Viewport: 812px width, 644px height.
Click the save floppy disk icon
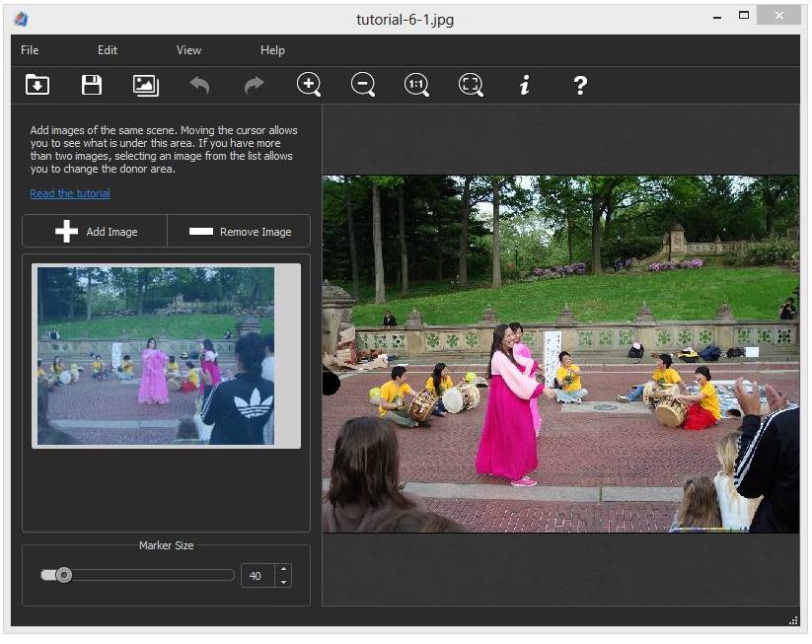[x=92, y=85]
